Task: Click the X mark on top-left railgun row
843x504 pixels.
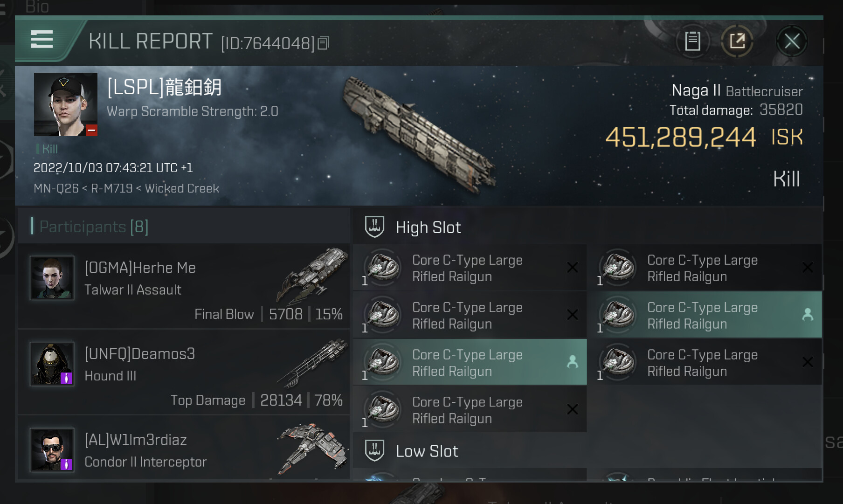Action: point(572,268)
